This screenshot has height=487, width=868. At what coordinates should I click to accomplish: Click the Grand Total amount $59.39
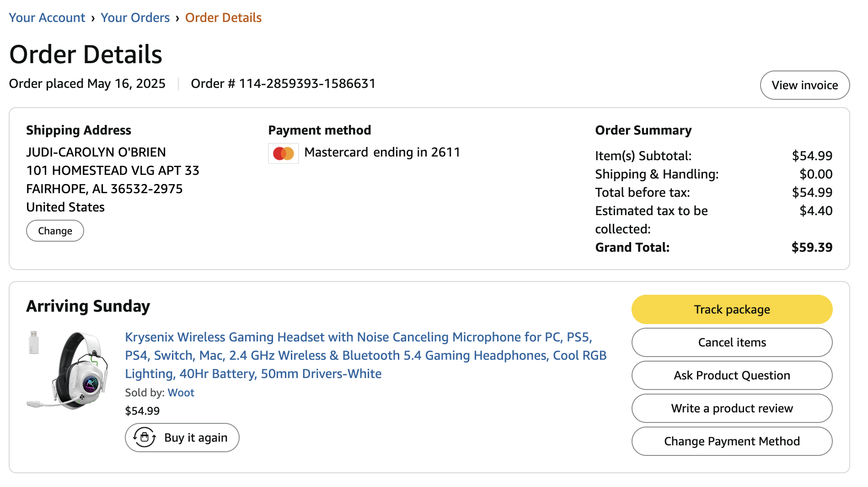[812, 248]
